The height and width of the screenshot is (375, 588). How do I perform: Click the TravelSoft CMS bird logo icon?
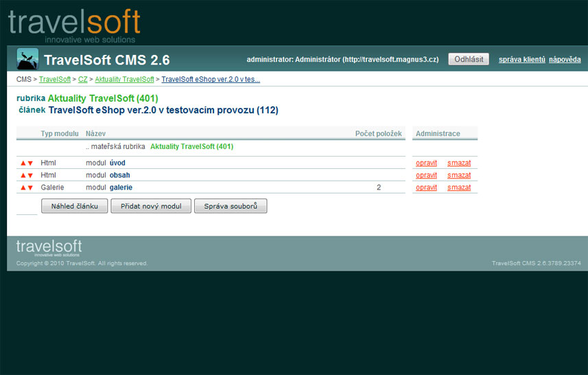[x=27, y=59]
